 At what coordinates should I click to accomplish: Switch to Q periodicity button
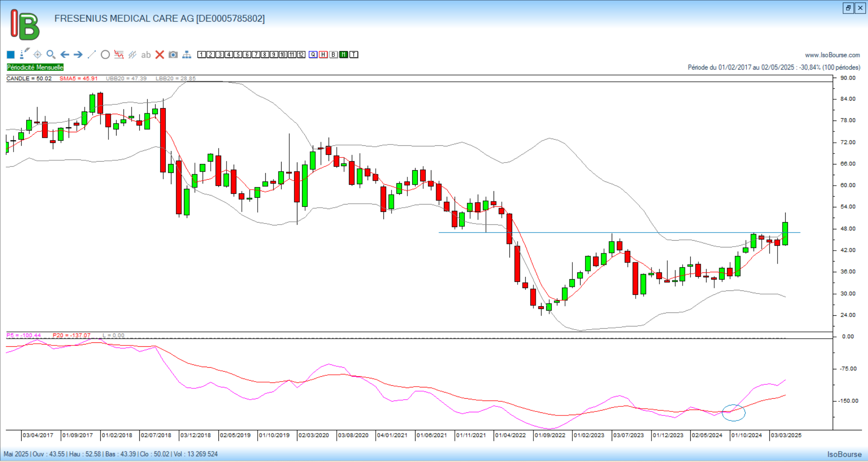313,55
